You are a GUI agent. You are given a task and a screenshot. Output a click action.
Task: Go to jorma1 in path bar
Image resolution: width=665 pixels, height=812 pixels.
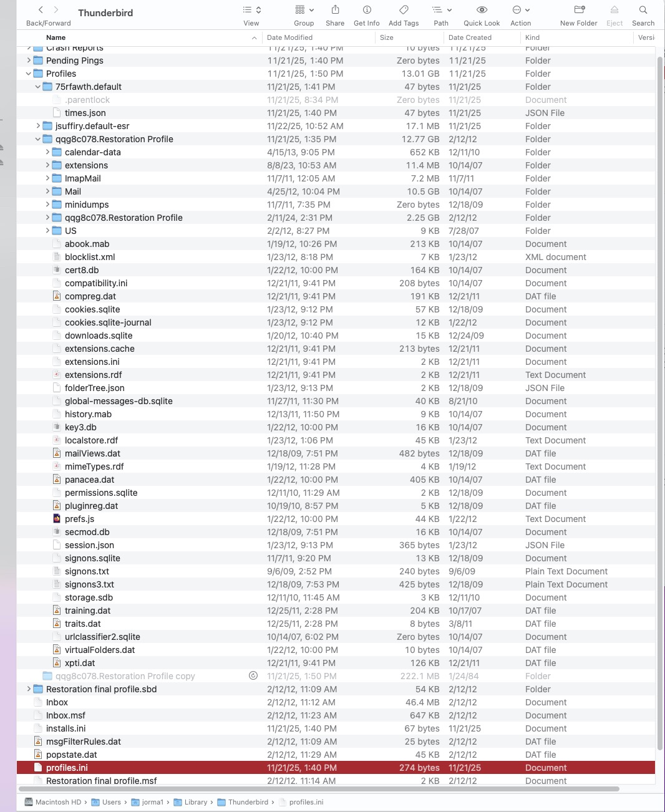tap(147, 802)
